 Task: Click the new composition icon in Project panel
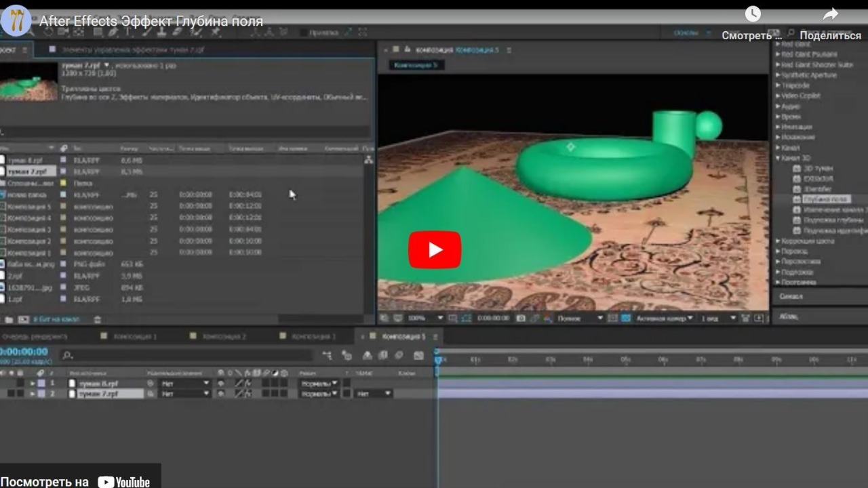pos(24,319)
